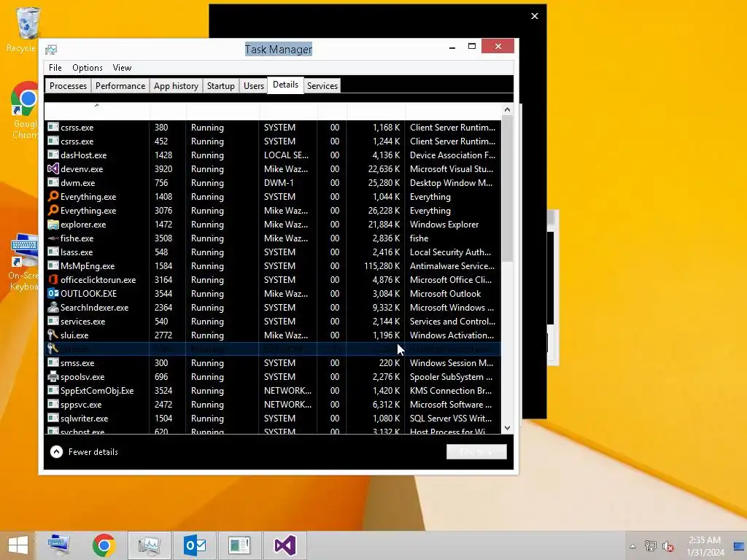Open Outlook from the taskbar
The height and width of the screenshot is (560, 747).
pyautogui.click(x=194, y=545)
